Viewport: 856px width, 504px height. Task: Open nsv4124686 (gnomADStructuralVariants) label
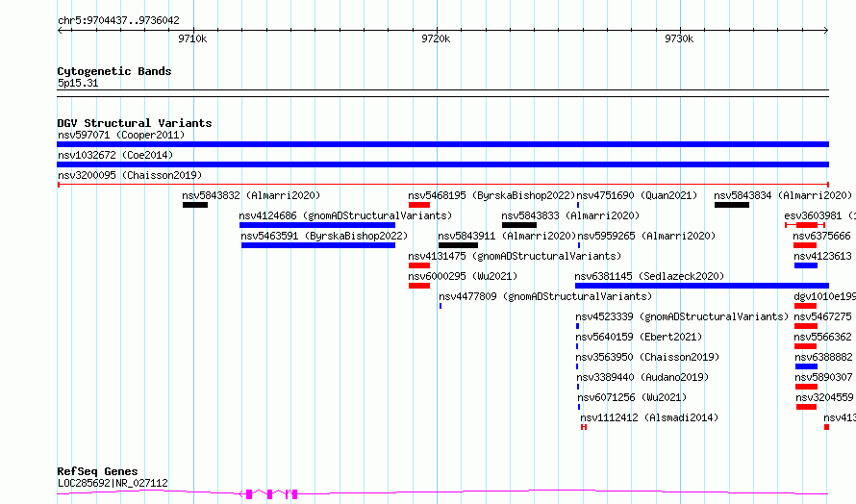tap(345, 215)
